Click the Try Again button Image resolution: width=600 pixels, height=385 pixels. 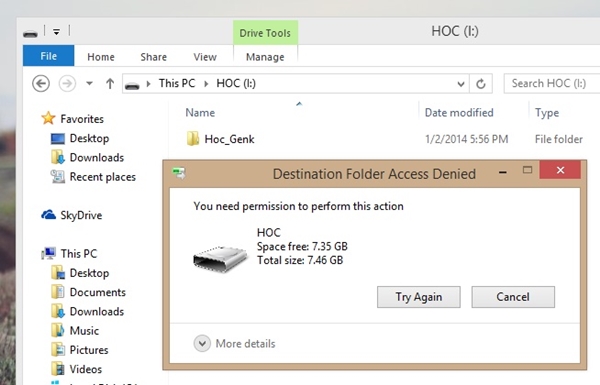coord(419,297)
